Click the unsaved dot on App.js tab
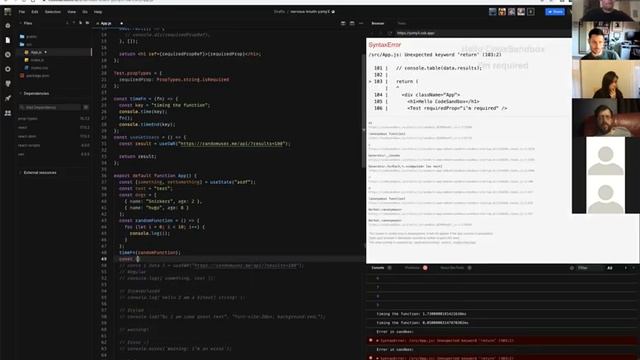Image resolution: width=640 pixels, height=360 pixels. [122, 24]
